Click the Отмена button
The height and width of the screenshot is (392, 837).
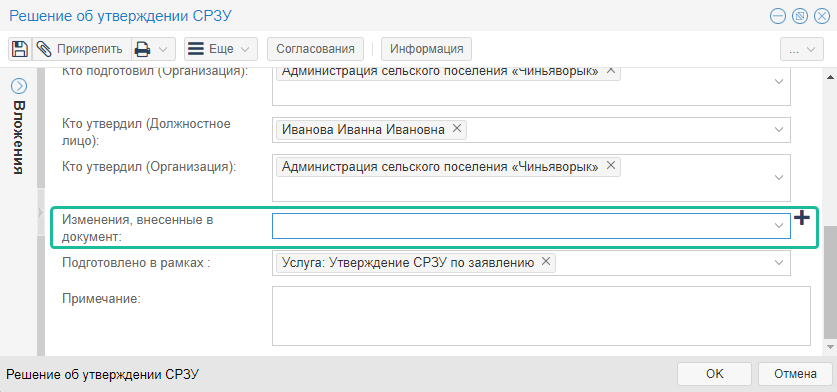[795, 374]
